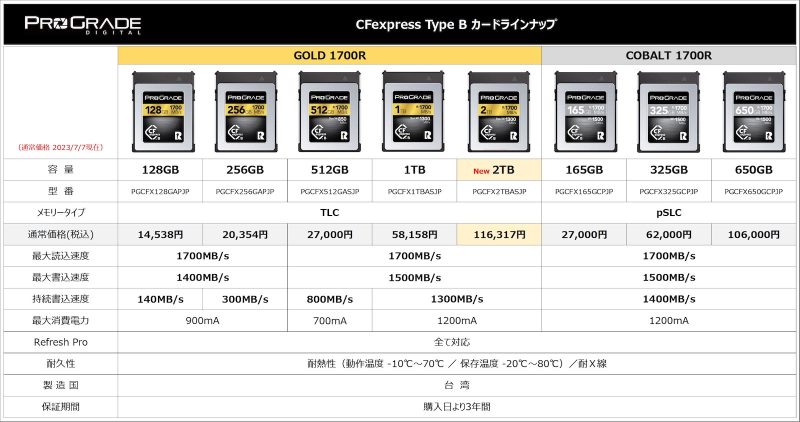Click the 14,538円 price cell
Screen dimensions: 800x422
(160, 235)
